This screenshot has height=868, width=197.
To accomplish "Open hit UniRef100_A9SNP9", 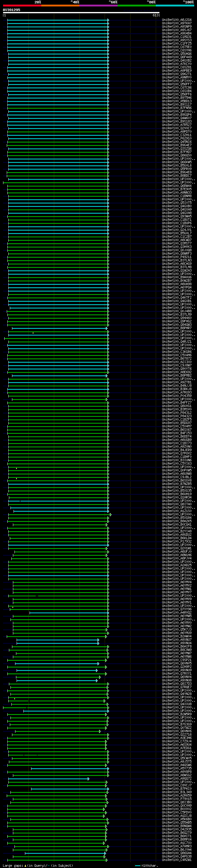I will click(x=177, y=26).
